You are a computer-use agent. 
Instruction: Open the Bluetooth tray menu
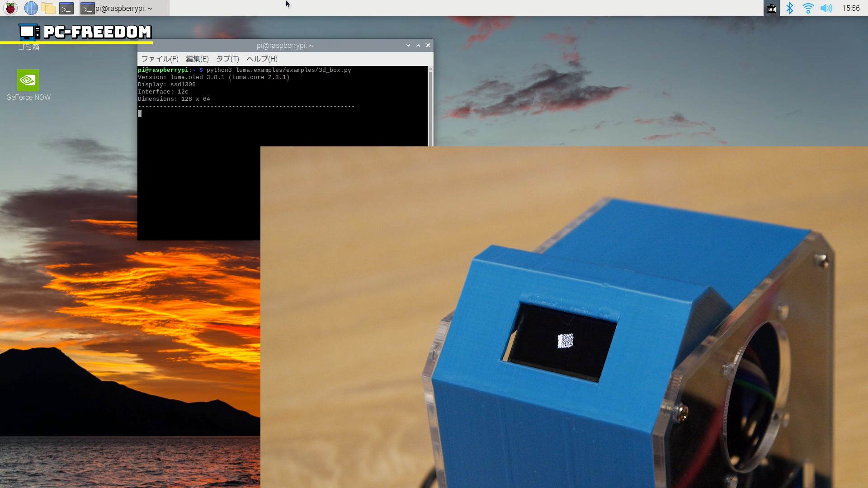[790, 8]
